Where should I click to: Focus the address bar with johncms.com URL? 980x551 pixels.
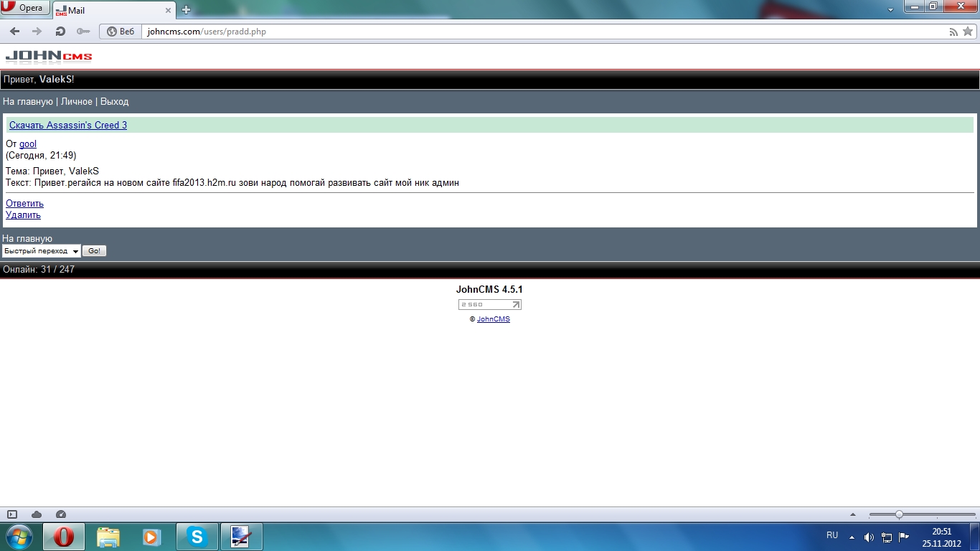click(545, 32)
